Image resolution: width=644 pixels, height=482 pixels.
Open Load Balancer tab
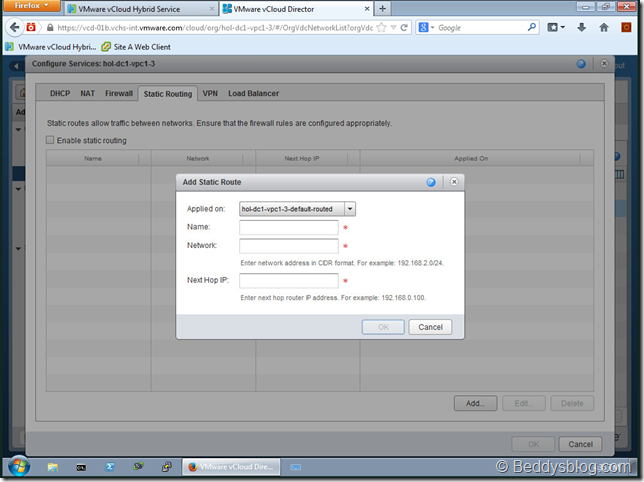253,93
